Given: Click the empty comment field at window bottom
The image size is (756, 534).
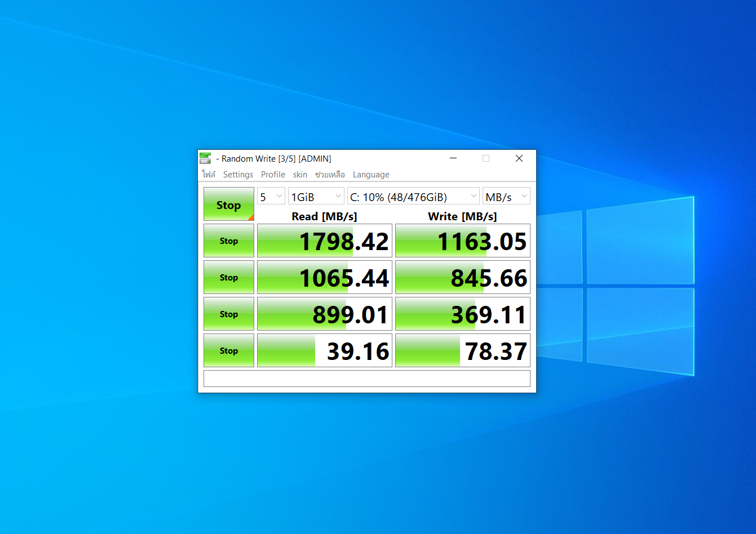Looking at the screenshot, I should 367,379.
